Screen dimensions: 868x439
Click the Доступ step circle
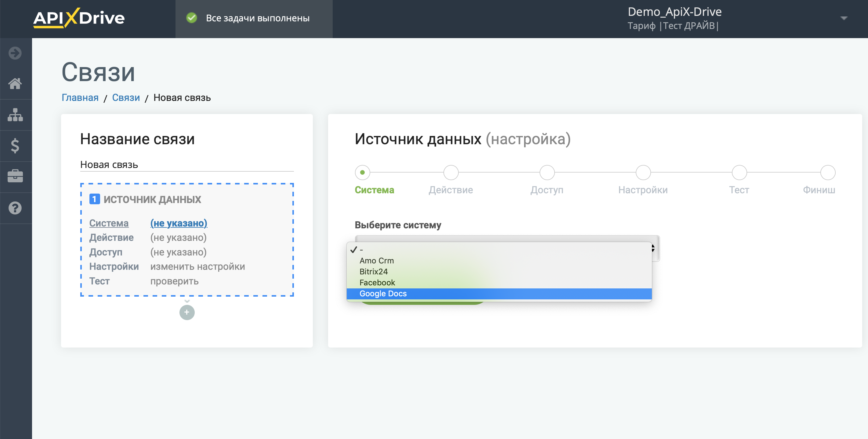pyautogui.click(x=547, y=172)
